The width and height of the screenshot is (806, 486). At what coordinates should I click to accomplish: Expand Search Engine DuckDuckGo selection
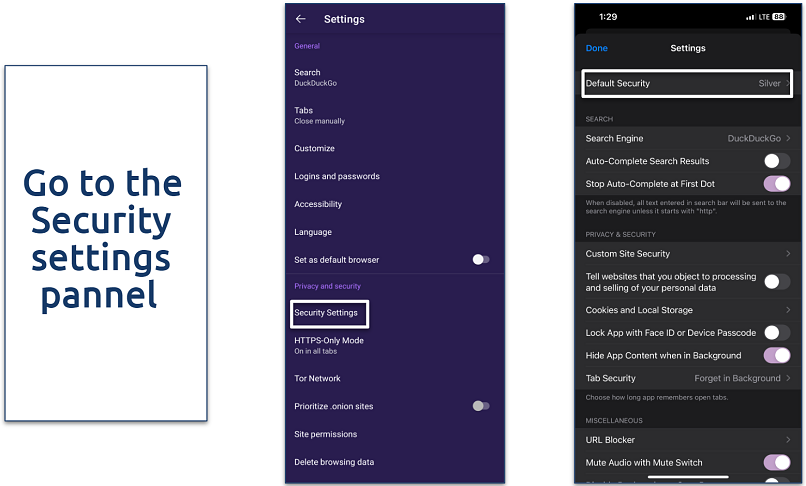coord(687,138)
